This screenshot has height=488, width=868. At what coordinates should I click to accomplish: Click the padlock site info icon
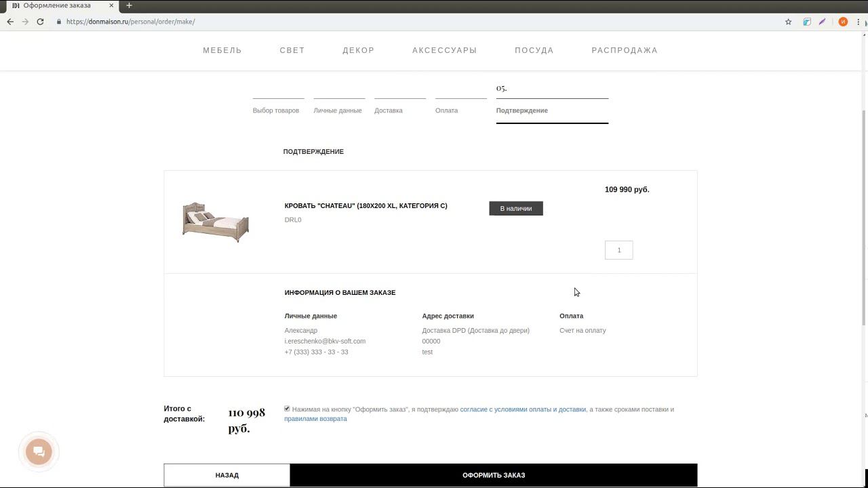pyautogui.click(x=59, y=22)
